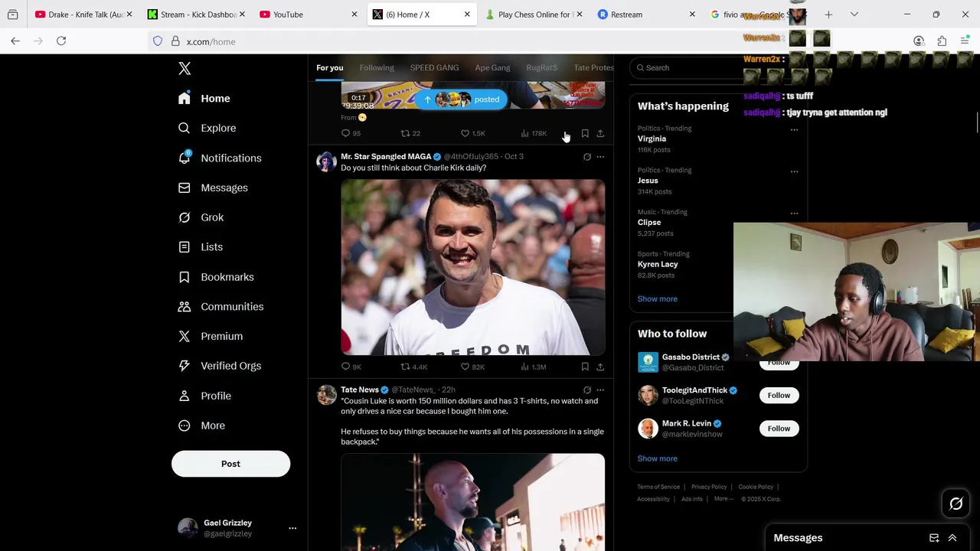Screen dimensions: 980x551
Task: Bookmark the Mr. Star Spangled MAGA post
Action: pos(585,367)
